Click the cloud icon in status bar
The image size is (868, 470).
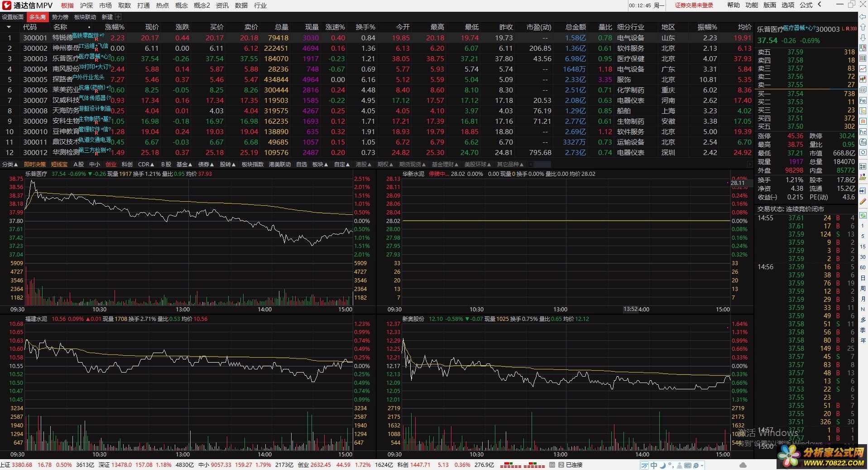coord(743,465)
